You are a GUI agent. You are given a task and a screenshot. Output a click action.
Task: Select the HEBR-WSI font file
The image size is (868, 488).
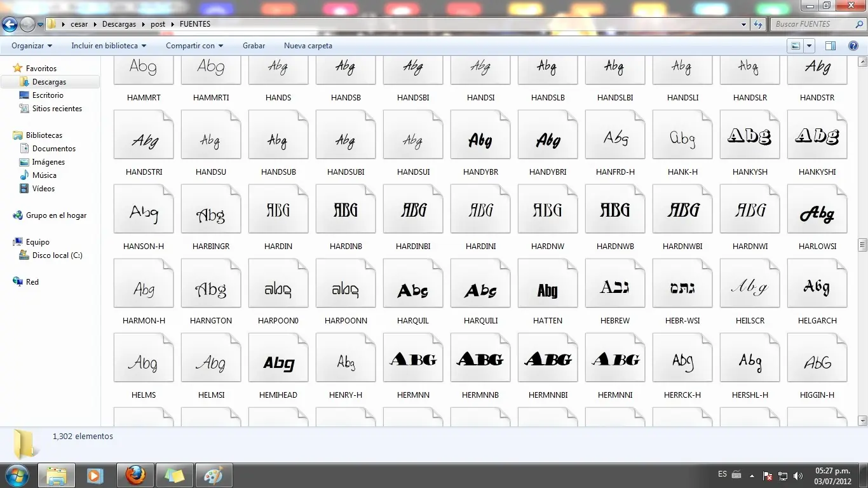[x=682, y=285]
